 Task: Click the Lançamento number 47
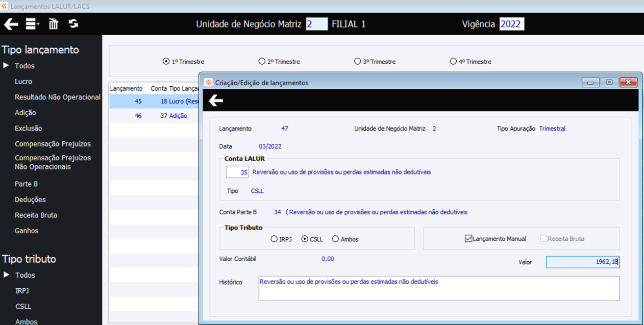click(285, 129)
